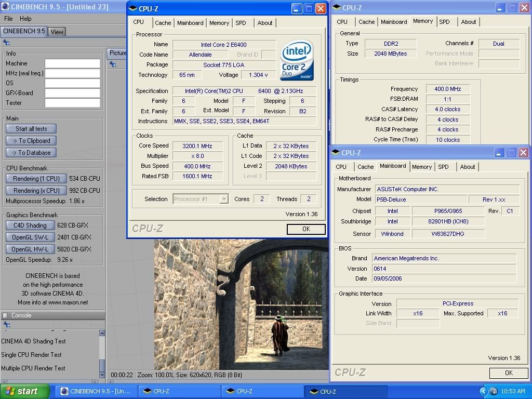This screenshot has height=399, width=532.
Task: Click the motherboard model "P5B-Deluxe"
Action: tap(391, 199)
